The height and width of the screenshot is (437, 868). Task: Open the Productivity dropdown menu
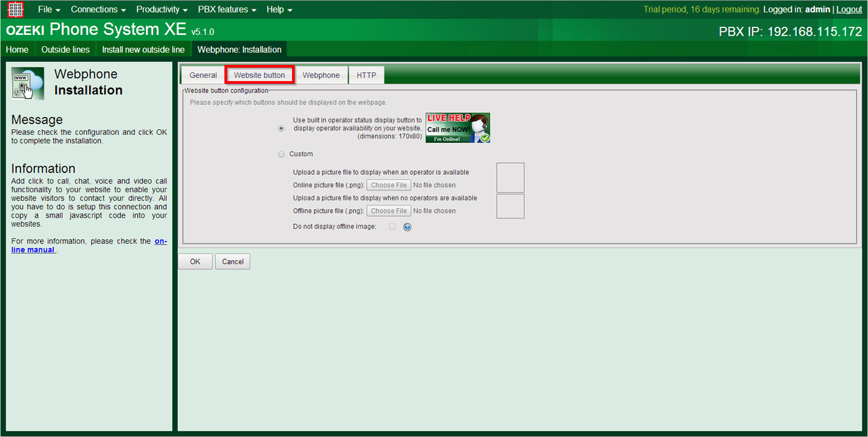point(162,9)
